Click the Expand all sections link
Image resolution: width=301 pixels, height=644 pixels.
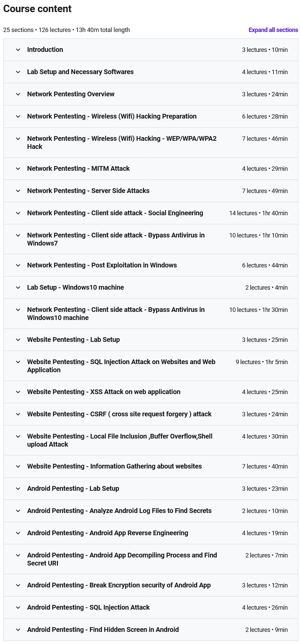tap(273, 30)
